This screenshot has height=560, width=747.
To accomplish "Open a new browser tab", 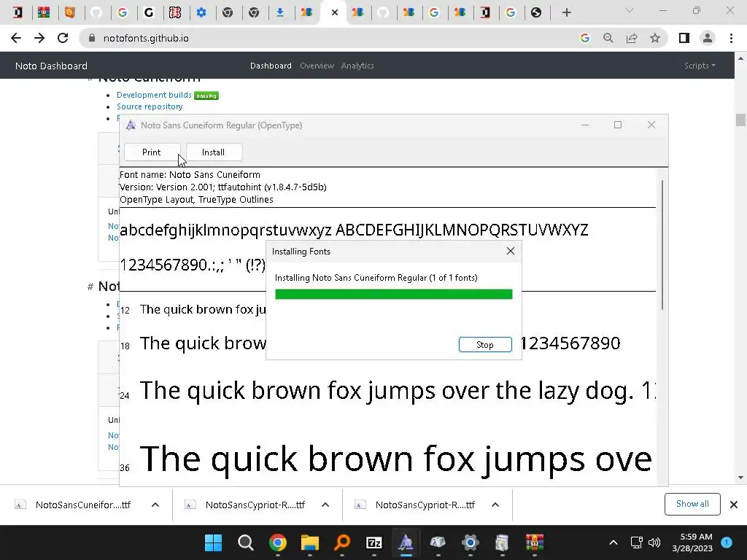I will pos(566,12).
